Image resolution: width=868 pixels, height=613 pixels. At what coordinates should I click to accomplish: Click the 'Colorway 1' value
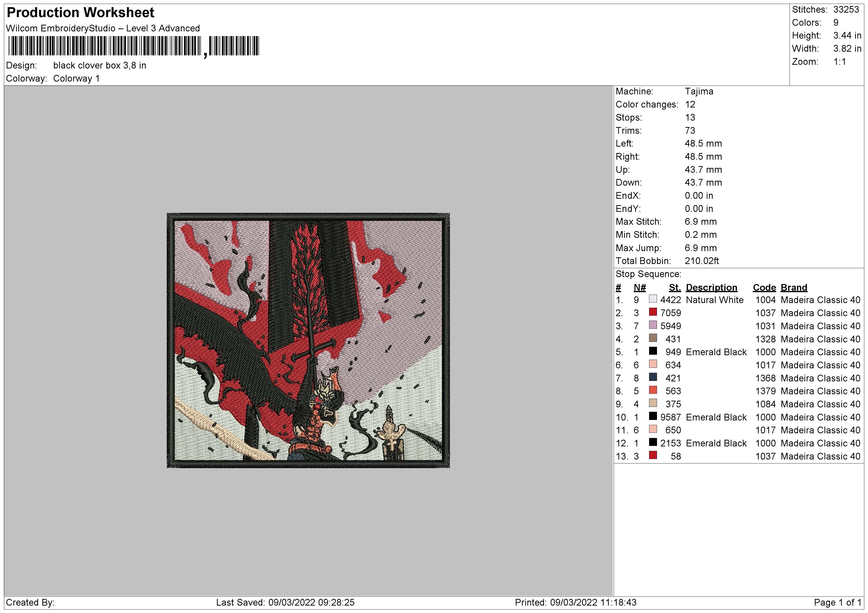click(76, 79)
